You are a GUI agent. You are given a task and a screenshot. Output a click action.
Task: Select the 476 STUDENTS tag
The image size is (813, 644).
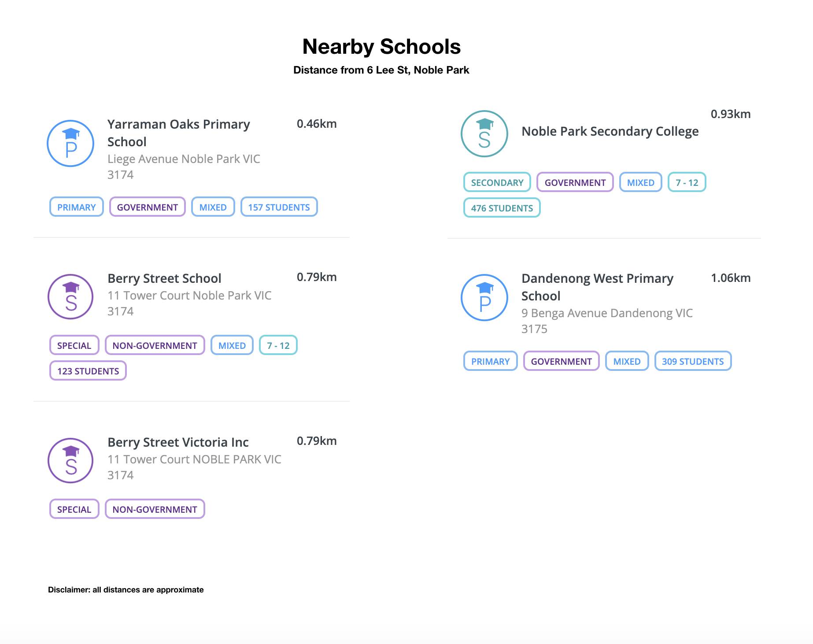pyautogui.click(x=502, y=208)
